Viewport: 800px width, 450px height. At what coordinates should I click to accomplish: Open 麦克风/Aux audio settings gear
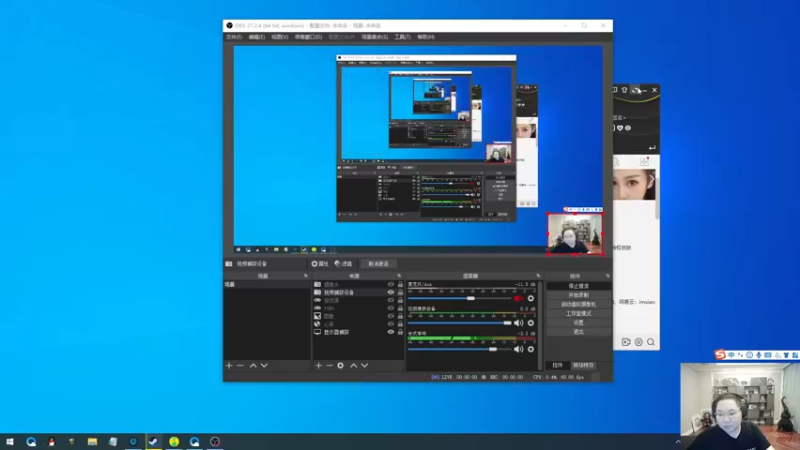coord(531,298)
